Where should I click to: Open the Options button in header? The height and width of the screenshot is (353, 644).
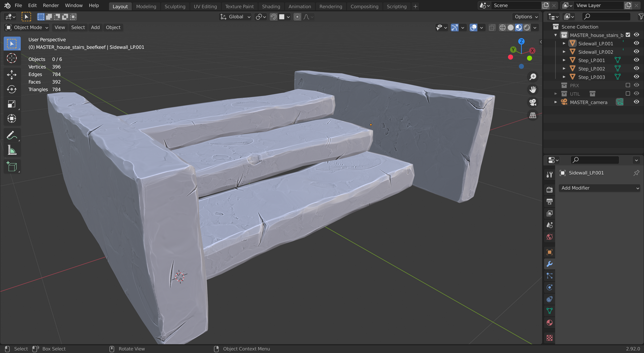(x=526, y=17)
